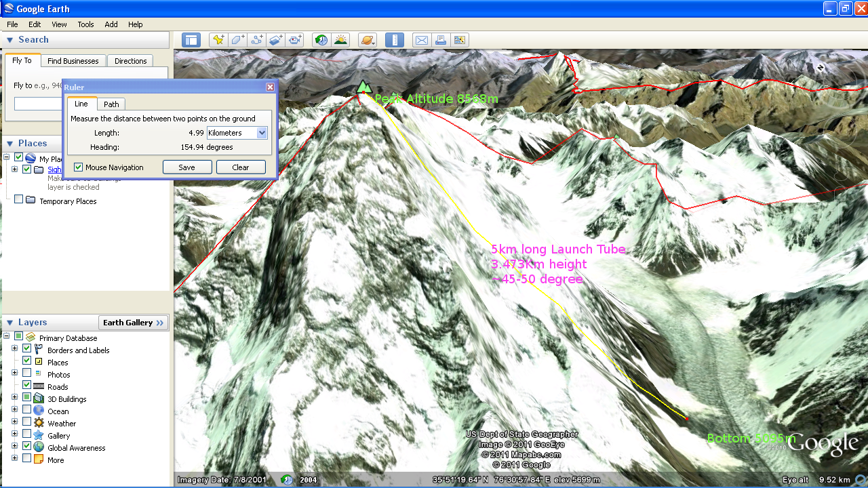The height and width of the screenshot is (488, 868).
Task: Toggle the My Places checkbox
Action: pos(19,157)
